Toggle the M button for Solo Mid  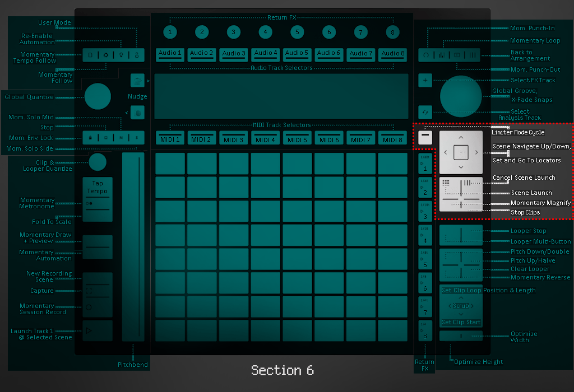coord(121,138)
